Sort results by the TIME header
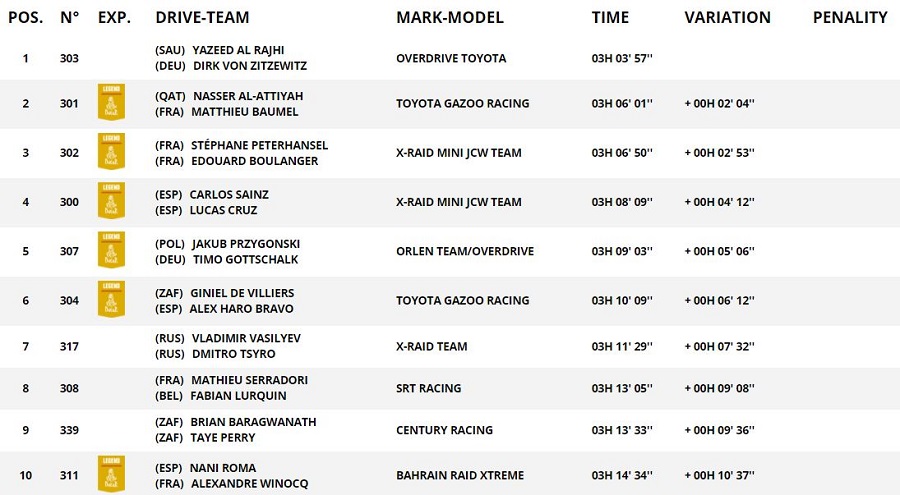Screen dimensions: 900x495 pyautogui.click(x=610, y=17)
